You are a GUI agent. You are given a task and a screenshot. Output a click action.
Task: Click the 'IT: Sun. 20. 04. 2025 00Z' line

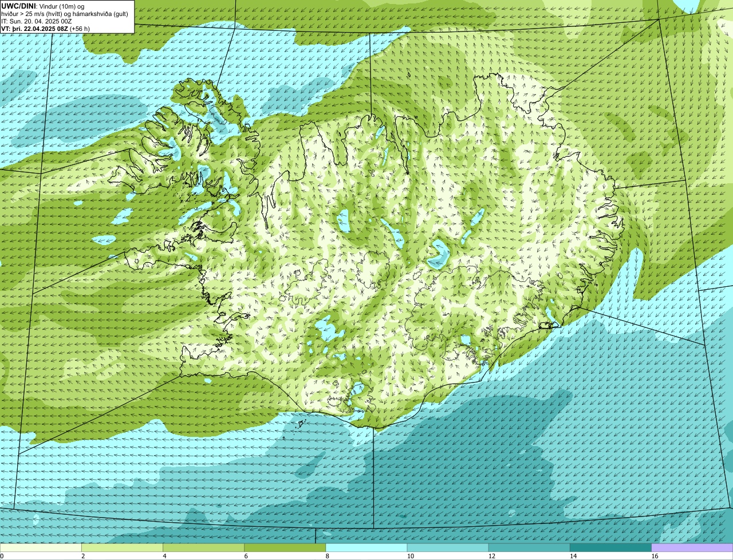coord(37,21)
